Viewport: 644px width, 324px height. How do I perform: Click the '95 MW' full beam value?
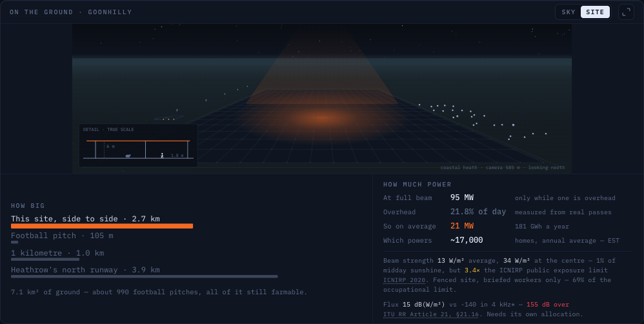(x=461, y=197)
